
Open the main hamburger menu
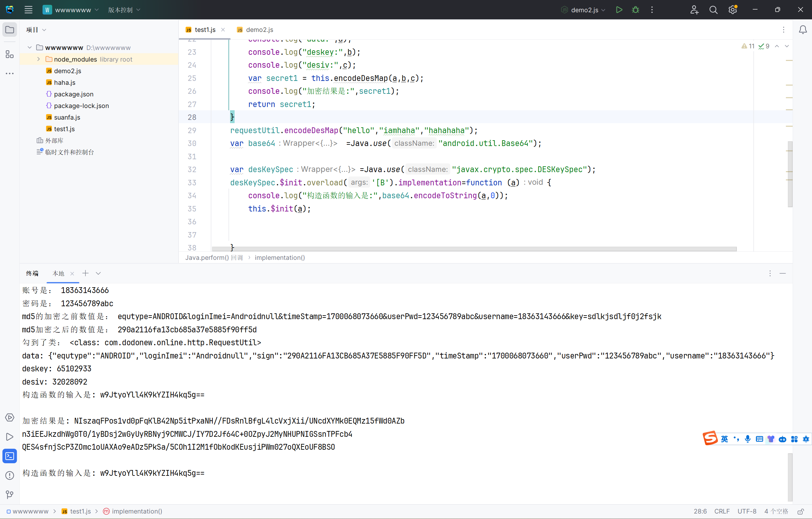(x=28, y=10)
